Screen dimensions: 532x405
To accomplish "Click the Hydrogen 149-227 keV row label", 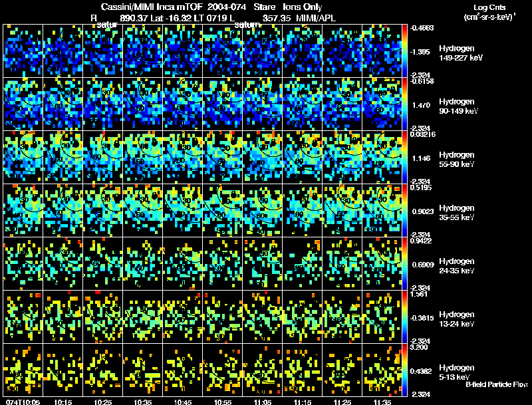I will [461, 53].
